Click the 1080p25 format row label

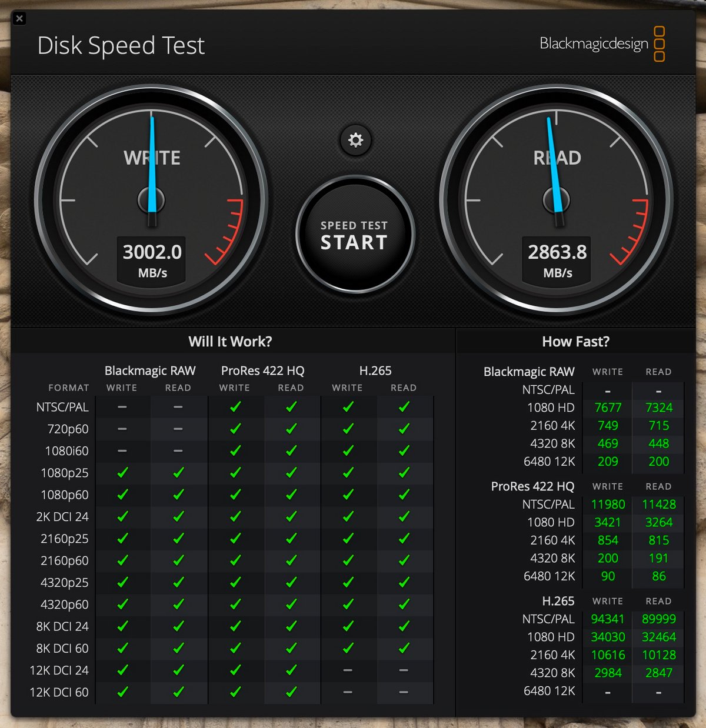(65, 473)
